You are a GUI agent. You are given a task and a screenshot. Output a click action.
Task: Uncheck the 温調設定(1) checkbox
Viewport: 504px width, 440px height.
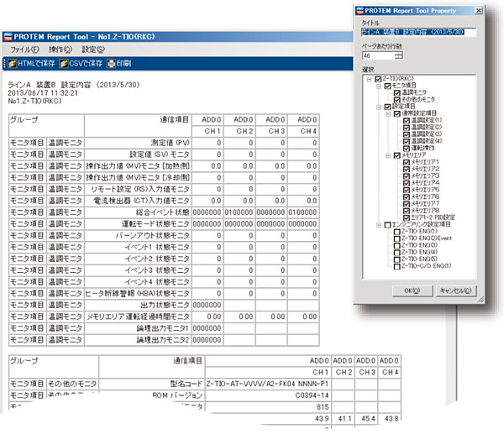[x=407, y=121]
